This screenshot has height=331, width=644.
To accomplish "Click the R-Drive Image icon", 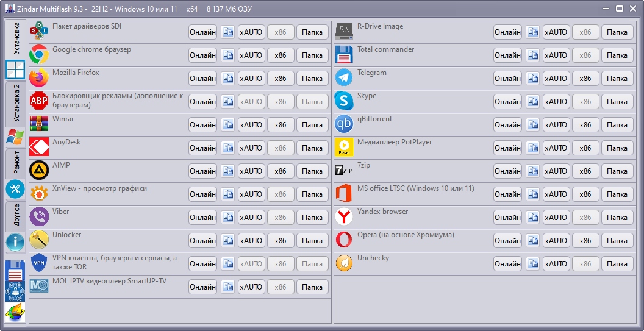I will pyautogui.click(x=344, y=32).
